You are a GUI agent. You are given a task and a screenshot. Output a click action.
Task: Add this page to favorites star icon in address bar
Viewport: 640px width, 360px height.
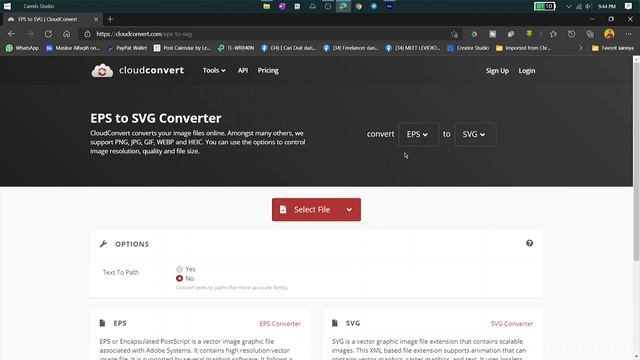(x=455, y=34)
